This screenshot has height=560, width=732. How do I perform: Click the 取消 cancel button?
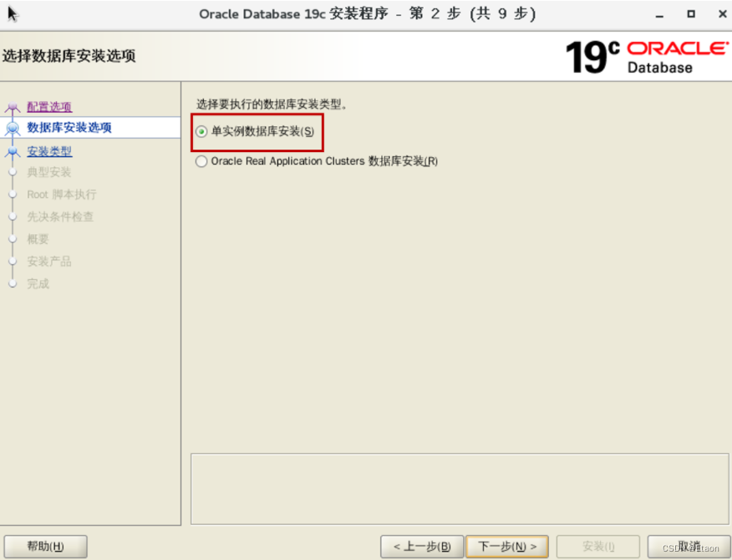point(689,546)
